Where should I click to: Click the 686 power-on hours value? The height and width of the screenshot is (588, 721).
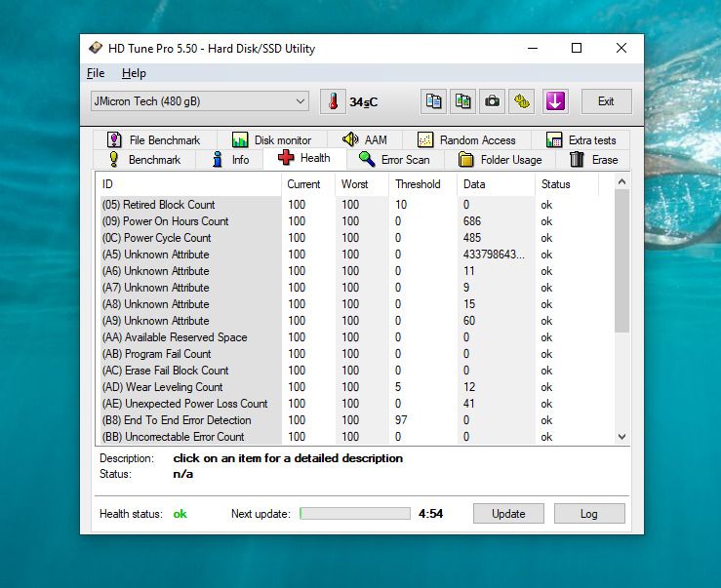[472, 221]
